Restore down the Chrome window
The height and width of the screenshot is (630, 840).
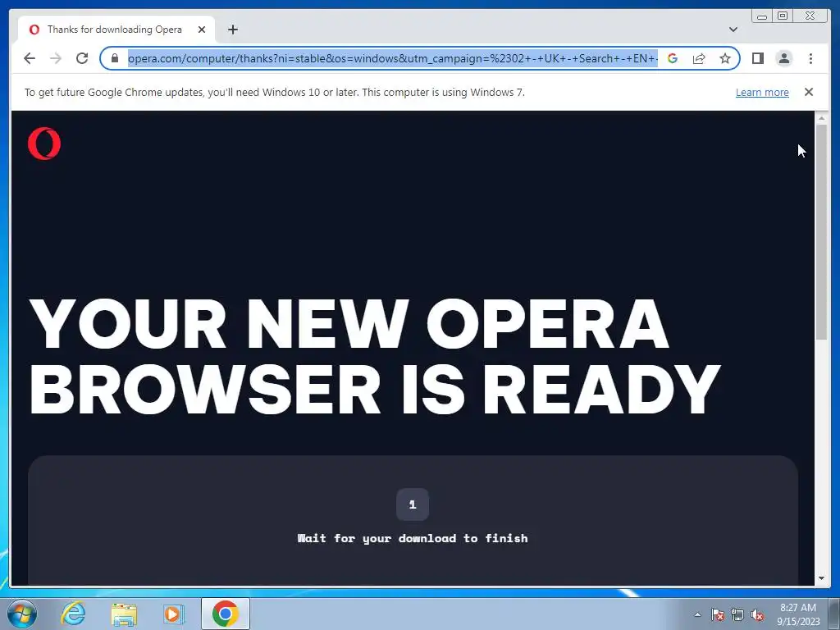point(783,16)
